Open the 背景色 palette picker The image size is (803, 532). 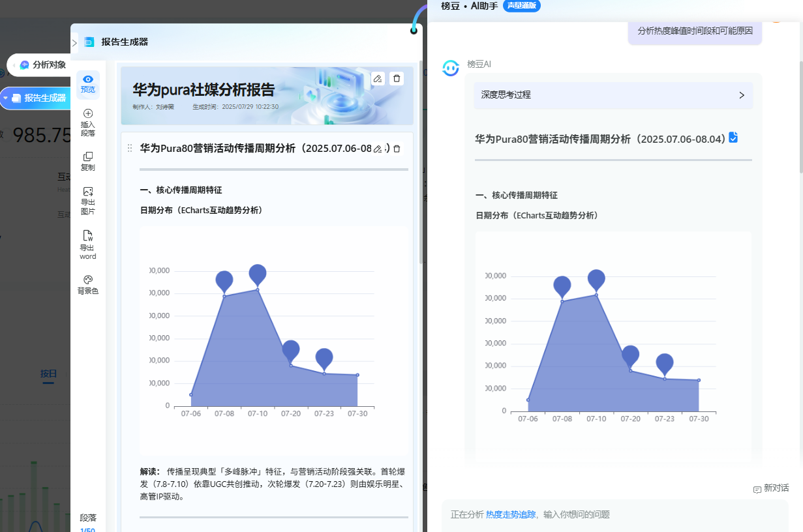click(88, 279)
